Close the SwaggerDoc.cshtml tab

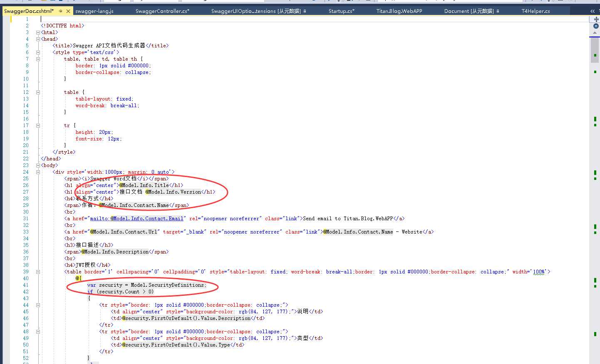click(x=68, y=11)
